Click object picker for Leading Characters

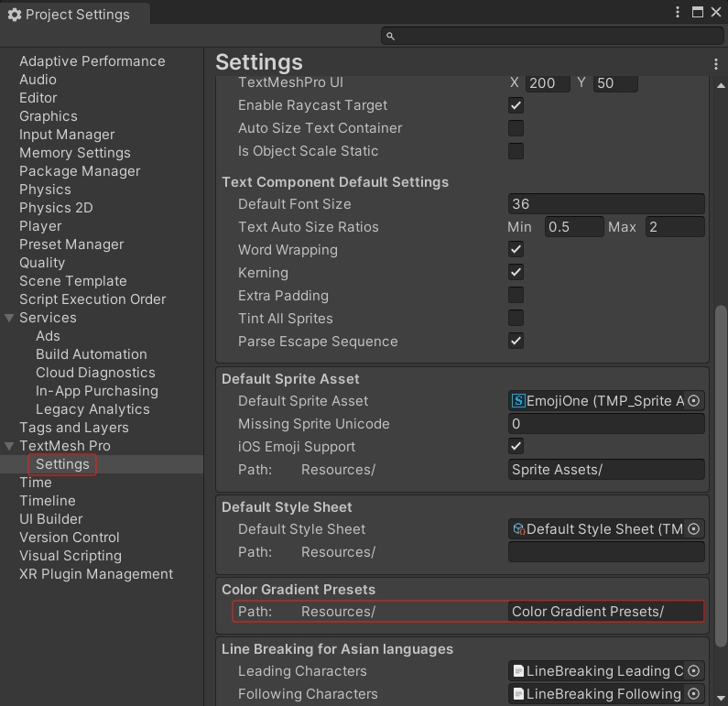(x=693, y=671)
